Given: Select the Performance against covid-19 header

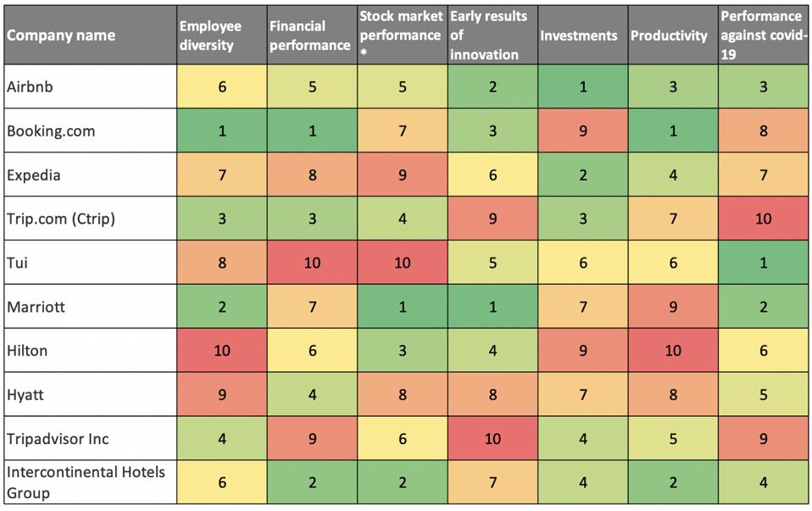Looking at the screenshot, I should [x=763, y=36].
